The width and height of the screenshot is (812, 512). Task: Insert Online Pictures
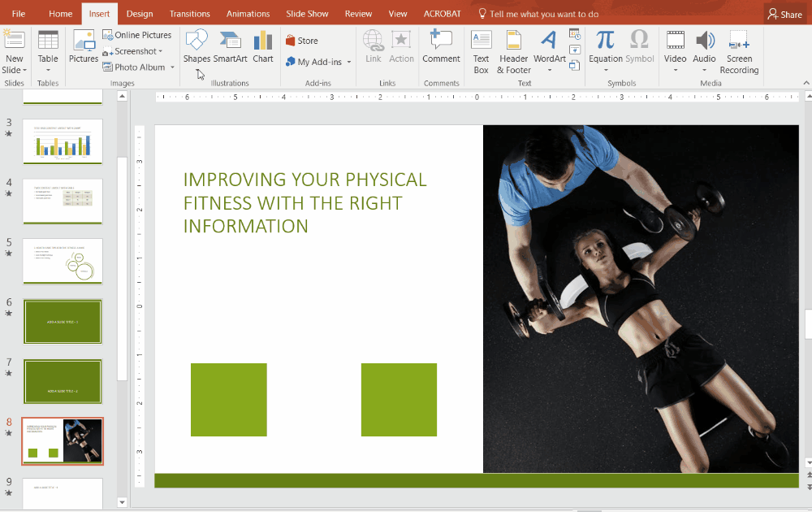pos(137,34)
